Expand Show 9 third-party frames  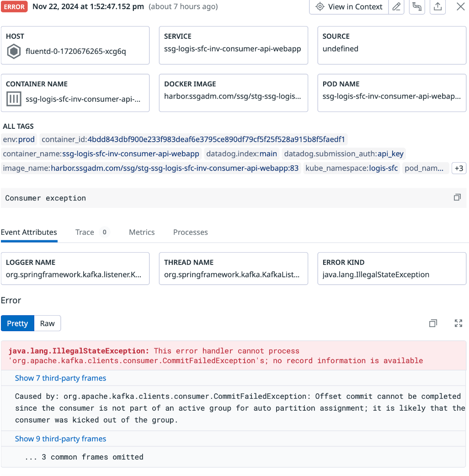(x=60, y=439)
